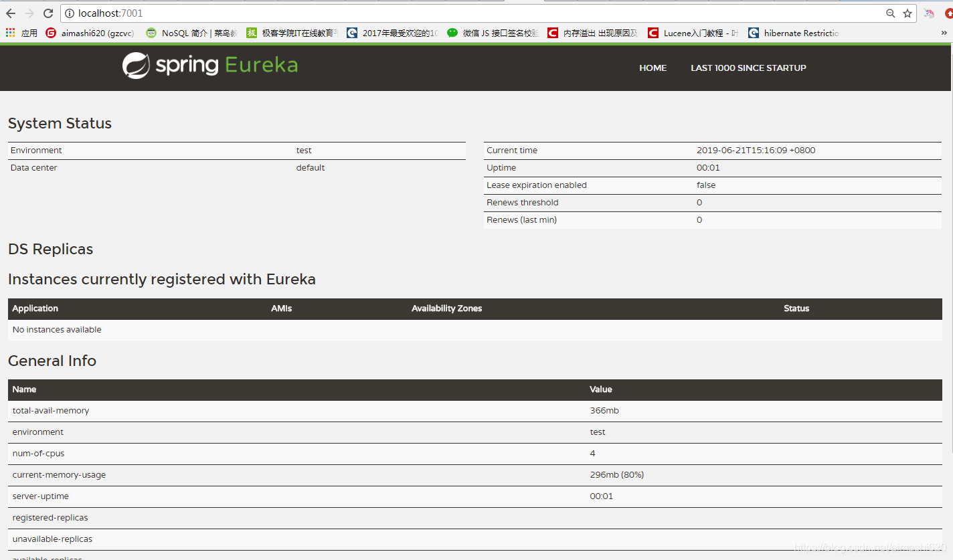Click the Lease expiration enabled label
The height and width of the screenshot is (560, 953).
tap(537, 185)
